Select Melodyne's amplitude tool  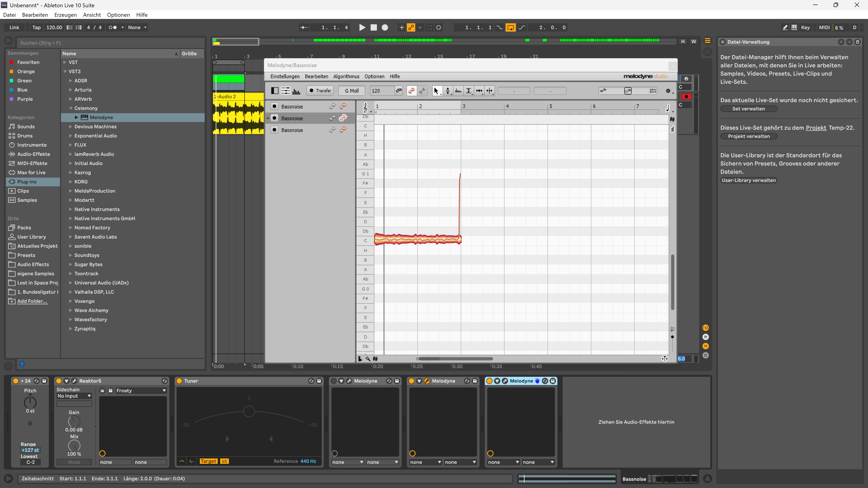coord(469,91)
